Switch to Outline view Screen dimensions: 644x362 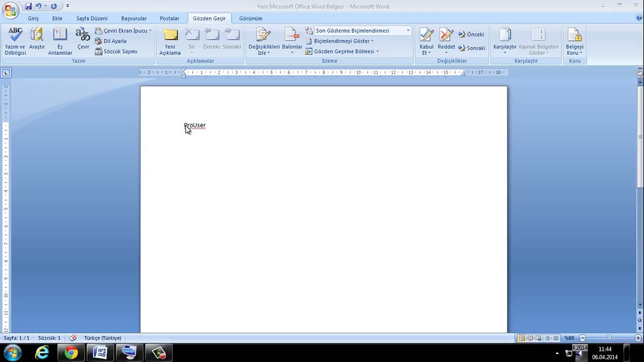point(547,338)
